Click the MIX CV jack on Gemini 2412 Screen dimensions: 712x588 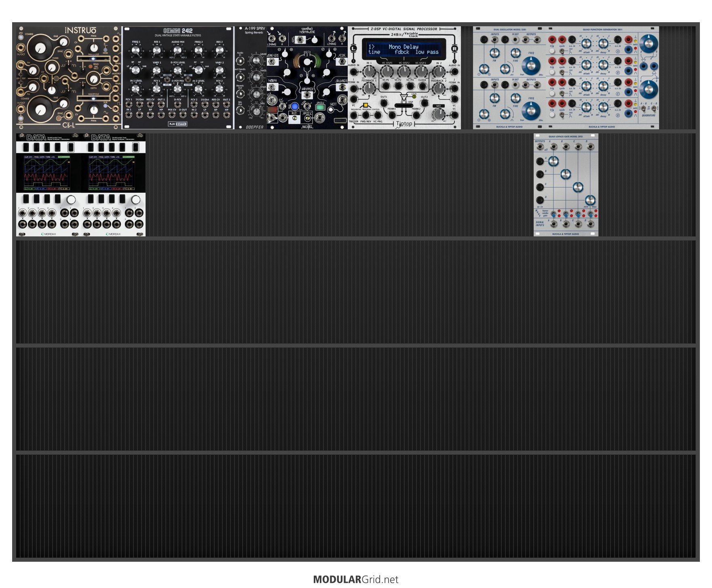(x=172, y=115)
